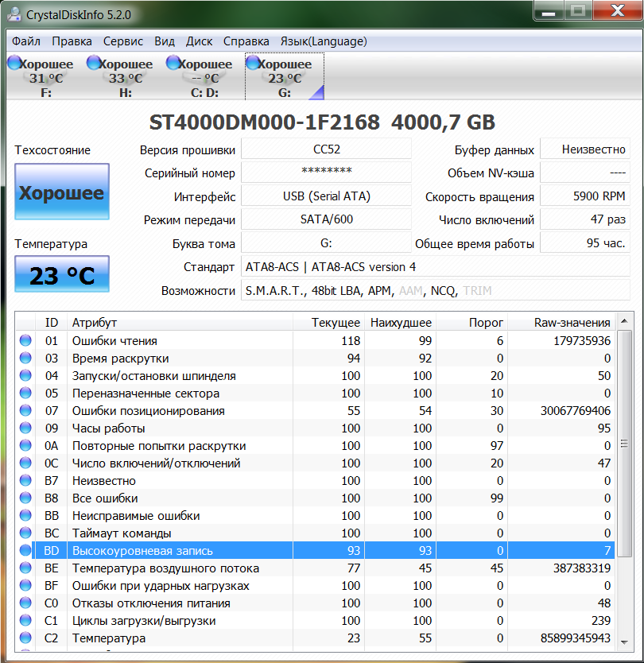Click status orb for Все ошибки

pyautogui.click(x=25, y=498)
